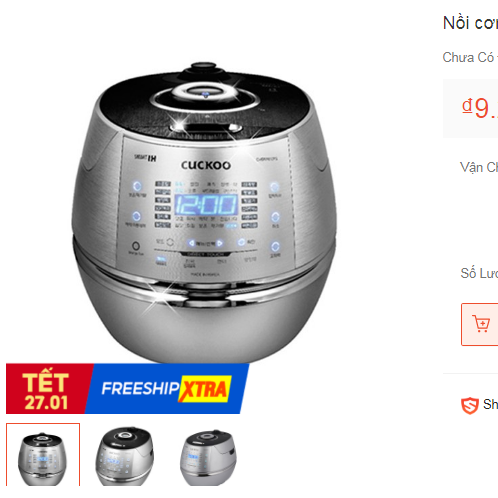Screen dimensions: 498x498
Task: Click the red TẾT 27.01 badge
Action: [x=46, y=389]
